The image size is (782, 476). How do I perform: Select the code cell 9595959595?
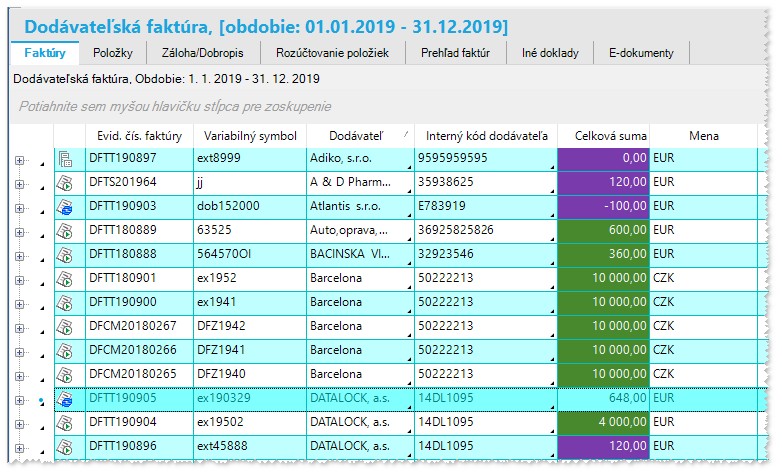(x=486, y=160)
